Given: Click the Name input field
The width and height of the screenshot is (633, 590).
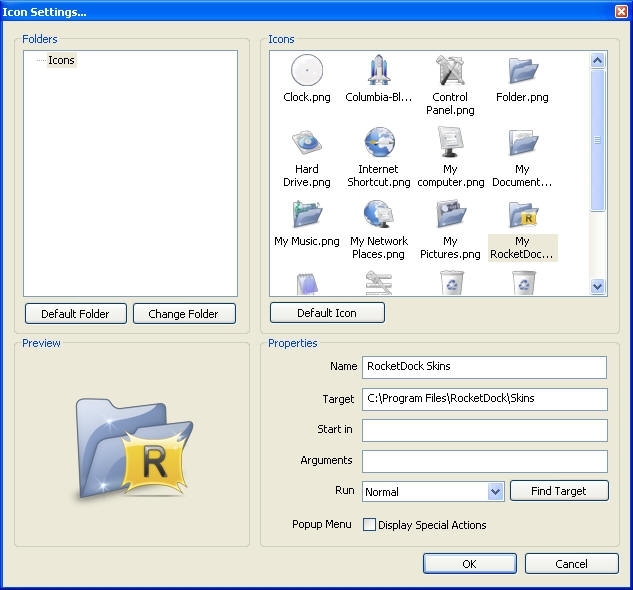Looking at the screenshot, I should point(484,367).
